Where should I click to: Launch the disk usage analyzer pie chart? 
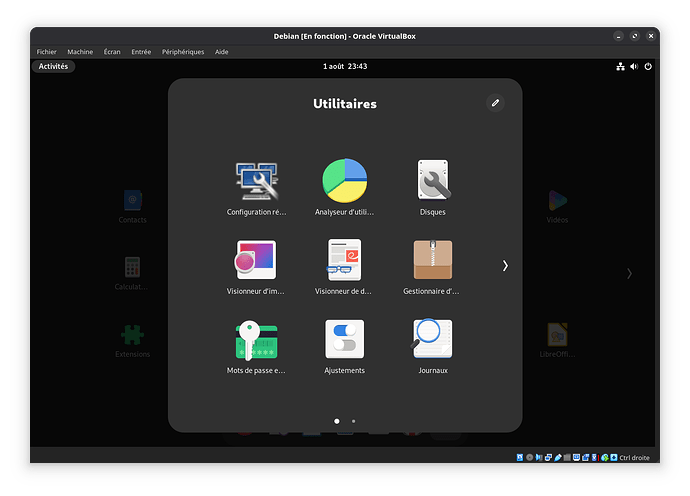[x=345, y=182]
